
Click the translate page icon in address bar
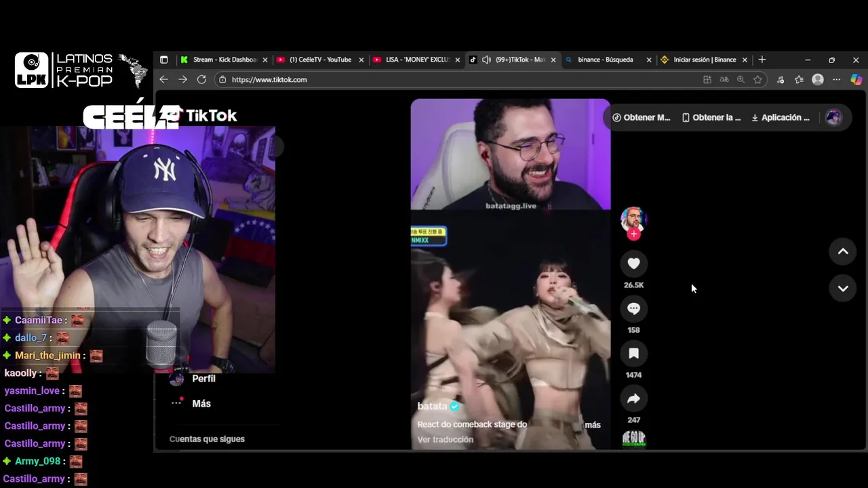point(724,79)
